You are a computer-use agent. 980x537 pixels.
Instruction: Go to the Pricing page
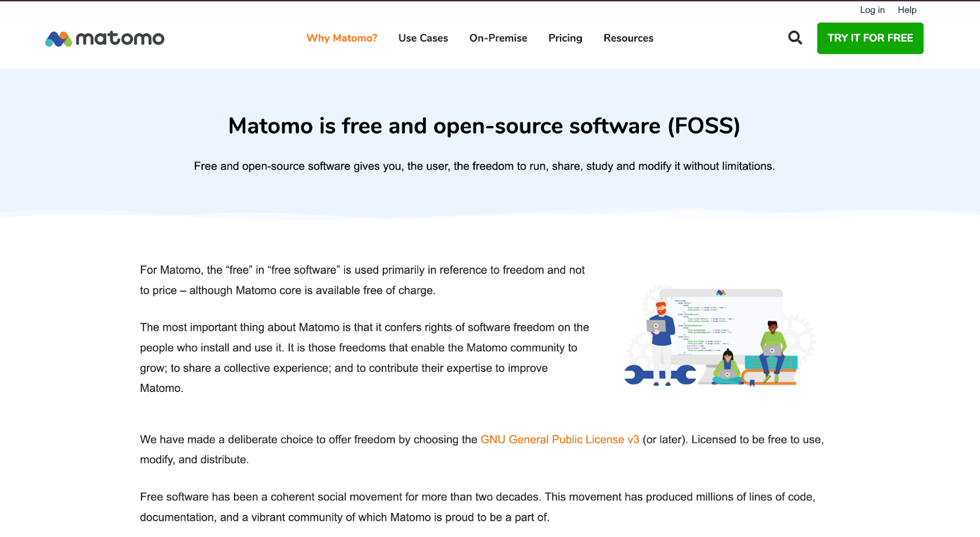565,38
